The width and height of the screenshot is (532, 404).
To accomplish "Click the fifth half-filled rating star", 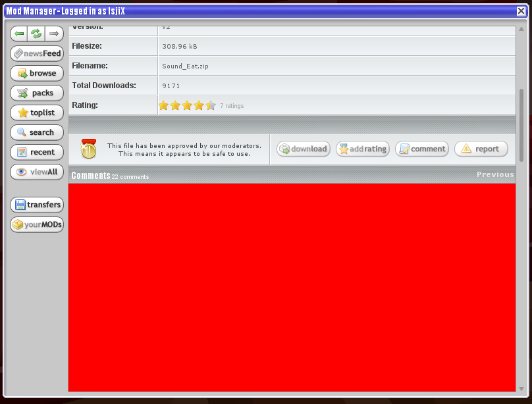I will [x=211, y=105].
